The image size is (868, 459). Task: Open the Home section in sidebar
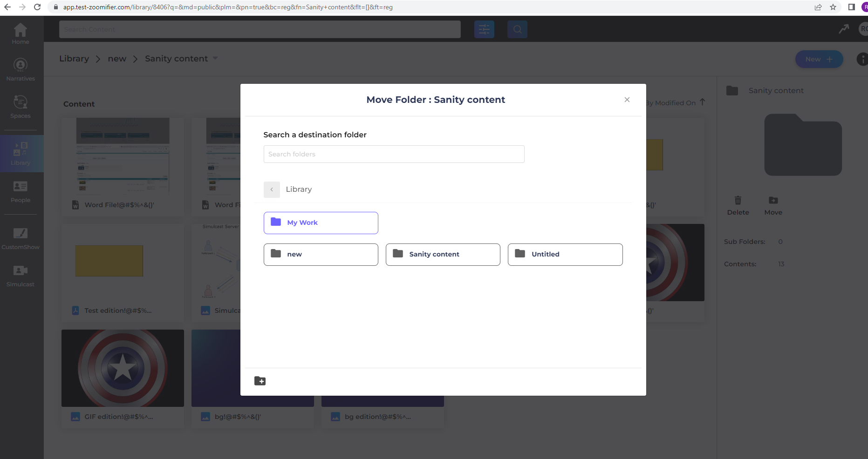(x=21, y=34)
